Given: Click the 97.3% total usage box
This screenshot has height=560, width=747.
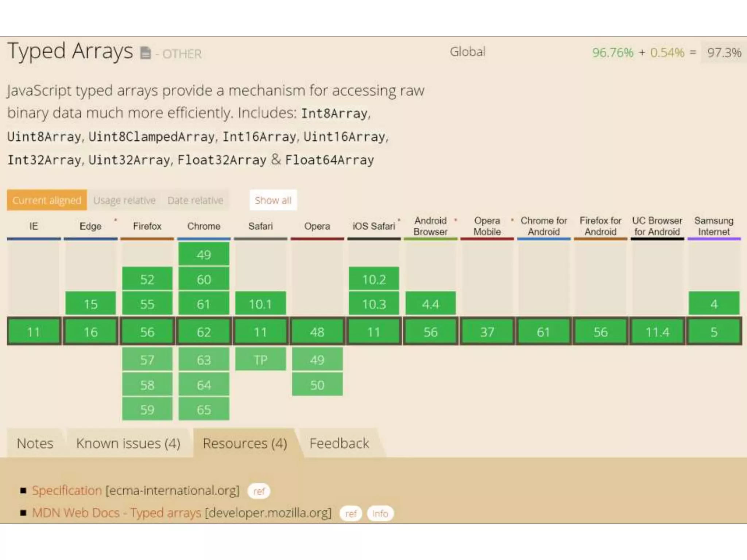Looking at the screenshot, I should (724, 52).
